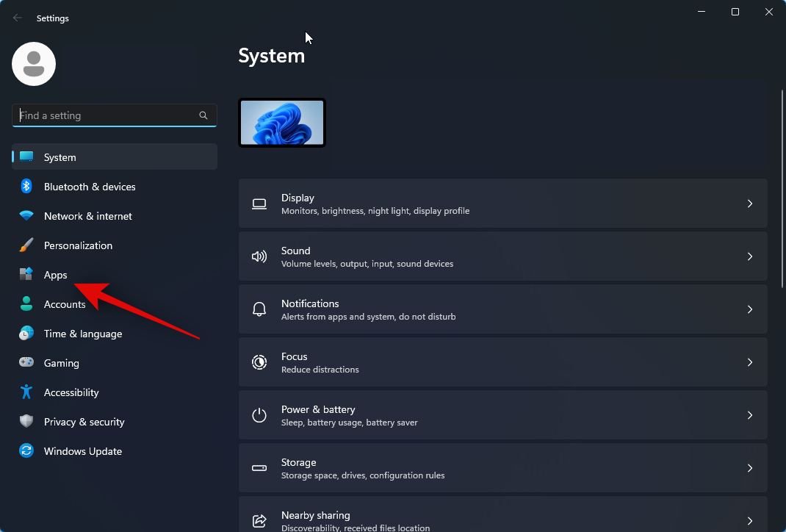
Task: Open the Storage settings row
Action: click(x=502, y=468)
